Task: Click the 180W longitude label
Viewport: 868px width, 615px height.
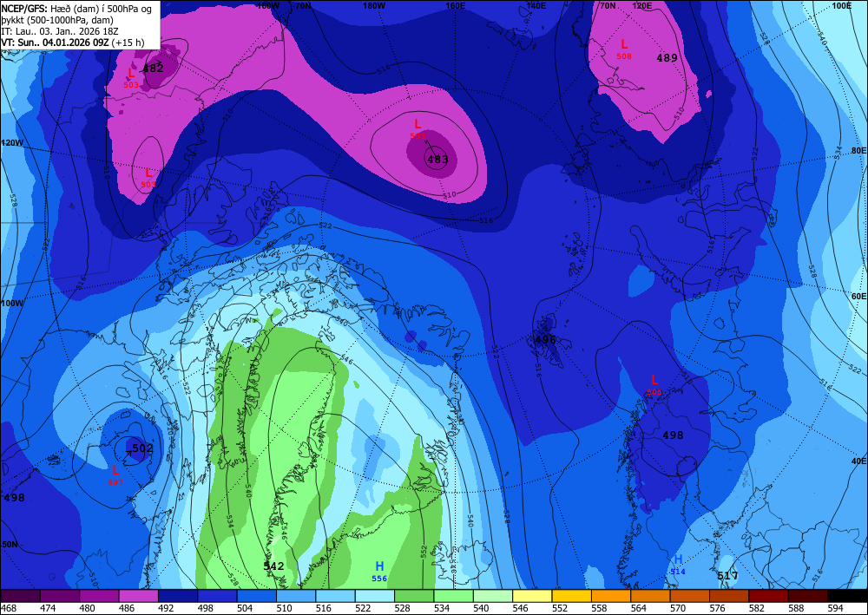Action: [374, 5]
